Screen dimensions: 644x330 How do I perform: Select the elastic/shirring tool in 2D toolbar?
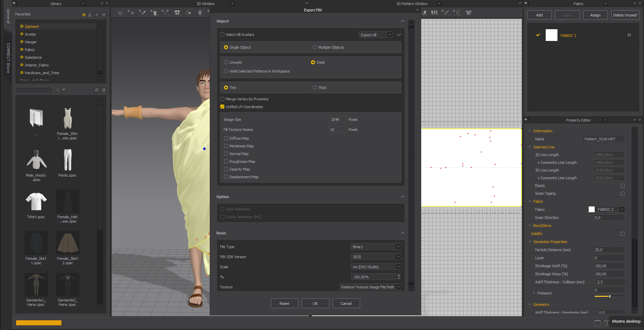457,13
